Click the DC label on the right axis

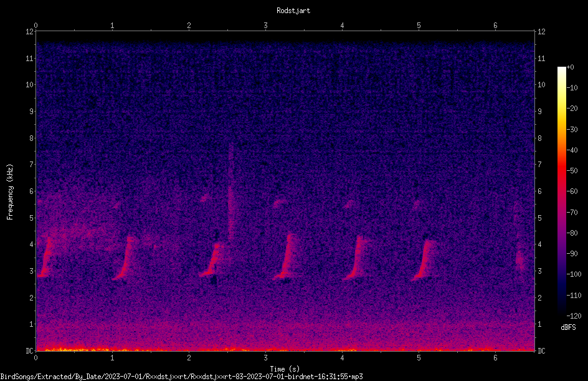541,351
